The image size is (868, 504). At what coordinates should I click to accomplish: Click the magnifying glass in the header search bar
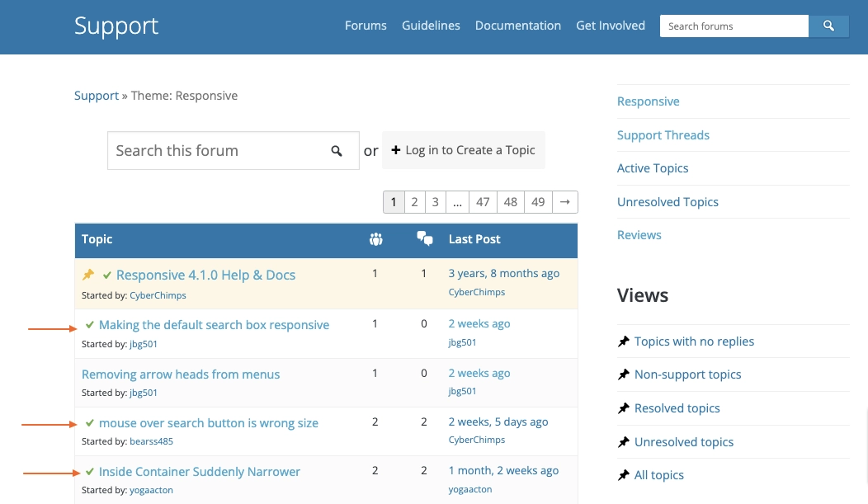828,26
